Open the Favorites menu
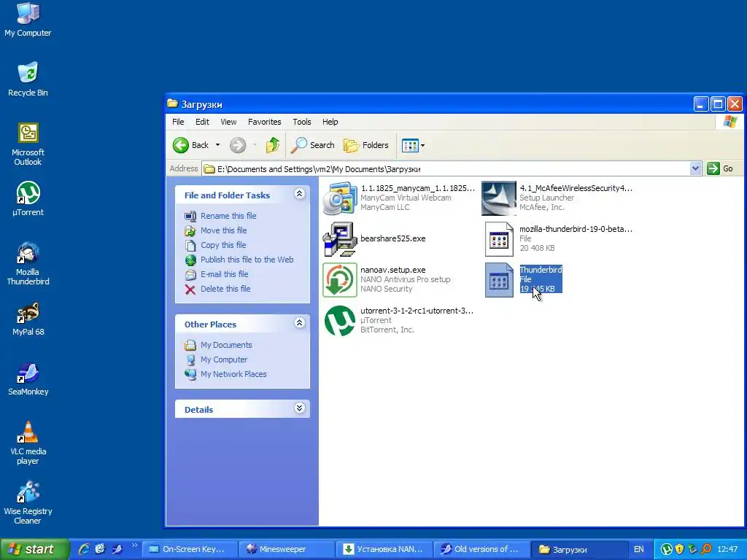The image size is (747, 560). click(x=264, y=122)
